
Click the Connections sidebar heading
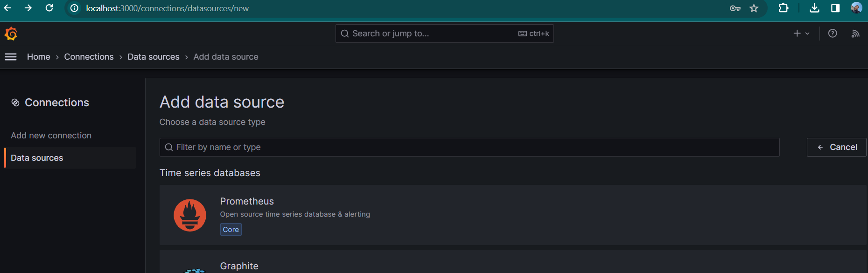(x=57, y=102)
